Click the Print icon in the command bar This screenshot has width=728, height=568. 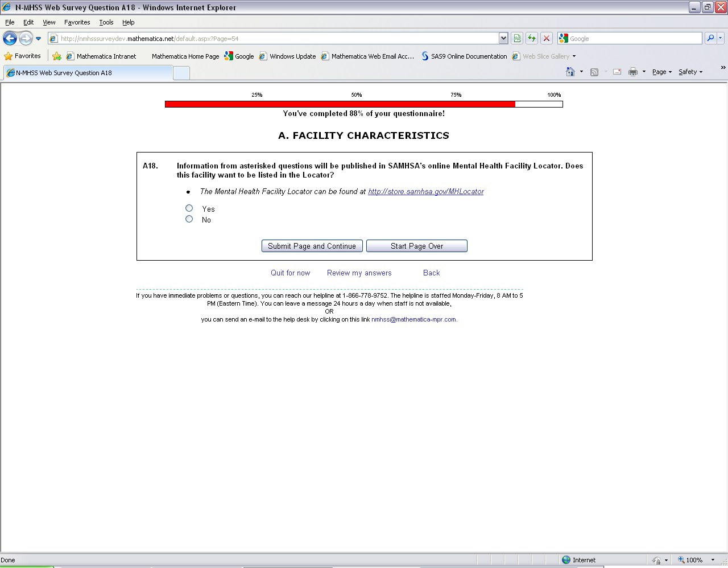tap(633, 72)
